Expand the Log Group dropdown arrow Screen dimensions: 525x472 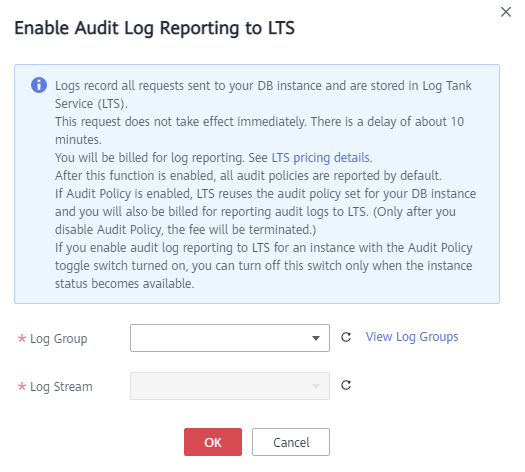(x=315, y=338)
